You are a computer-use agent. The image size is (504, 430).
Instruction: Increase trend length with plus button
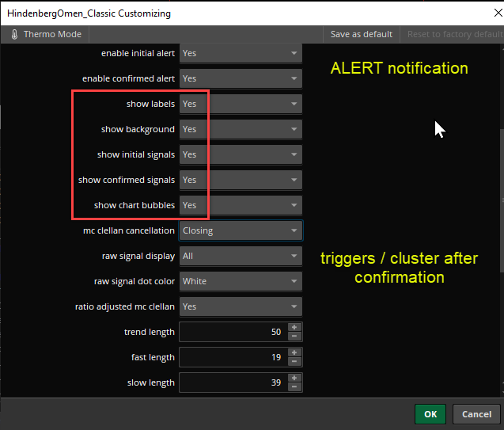click(x=294, y=327)
